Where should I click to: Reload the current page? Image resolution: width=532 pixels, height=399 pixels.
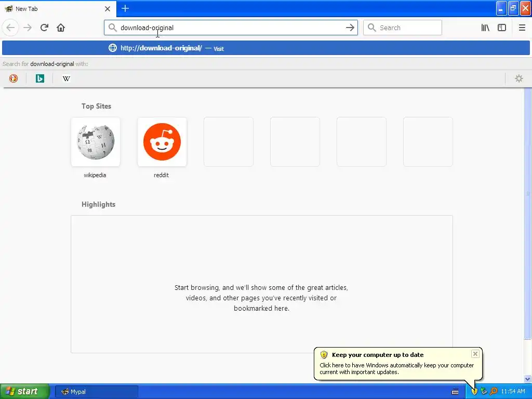[44, 28]
